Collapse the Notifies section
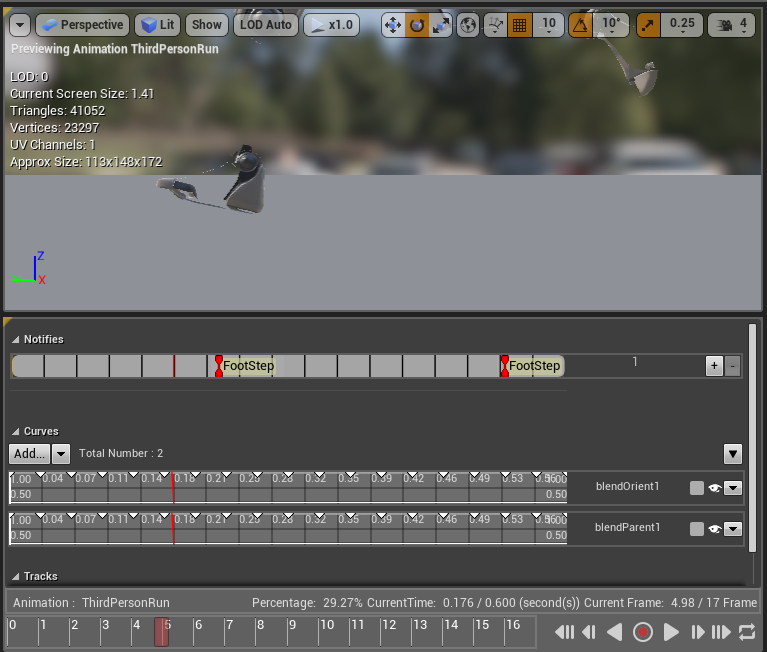Image resolution: width=767 pixels, height=652 pixels. tap(16, 339)
